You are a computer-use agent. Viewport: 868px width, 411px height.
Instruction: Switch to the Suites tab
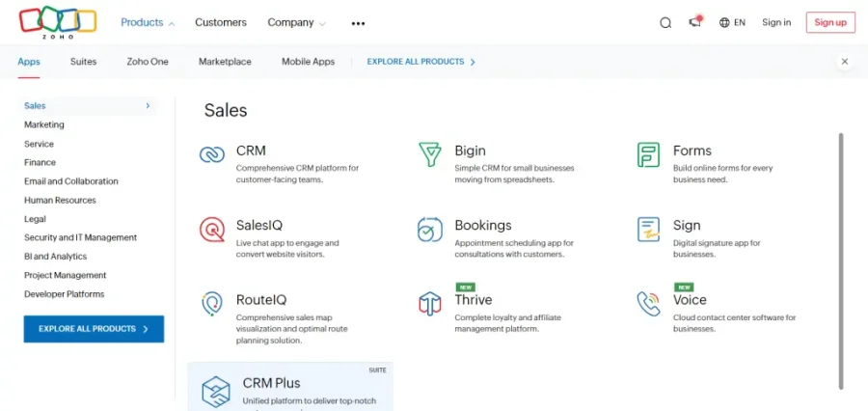point(83,62)
